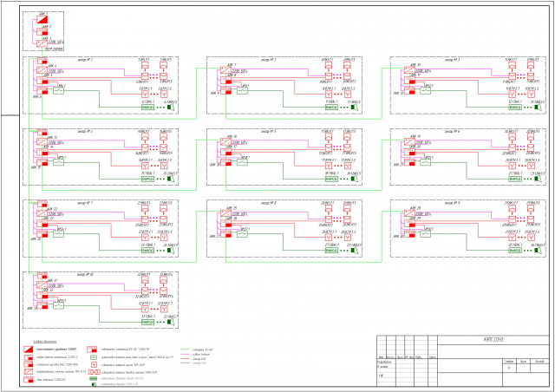Image resolution: width=555 pixels, height=392 pixels.
Task: Click the 'АУПС.СОУЭ' title block heading
Action: [x=493, y=340]
